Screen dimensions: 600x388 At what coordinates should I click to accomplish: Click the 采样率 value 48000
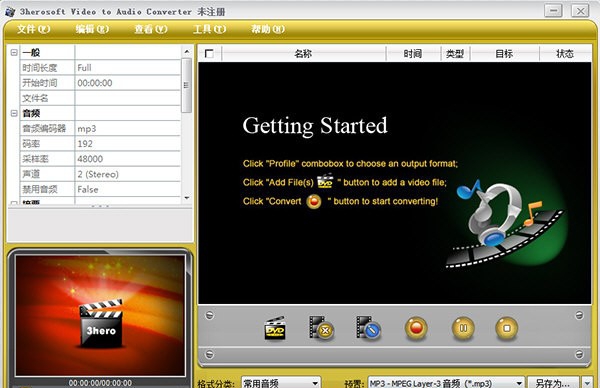click(127, 159)
